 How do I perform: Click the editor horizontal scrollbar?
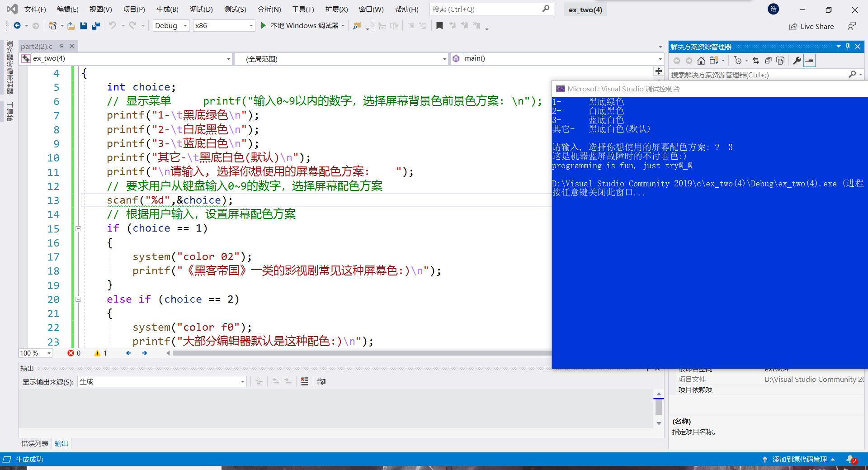(362, 353)
